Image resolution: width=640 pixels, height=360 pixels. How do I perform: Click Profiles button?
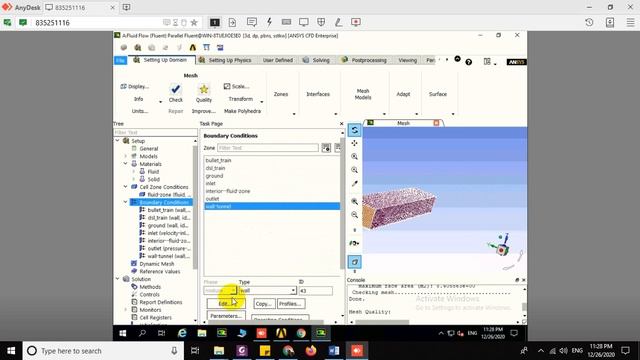(291, 304)
